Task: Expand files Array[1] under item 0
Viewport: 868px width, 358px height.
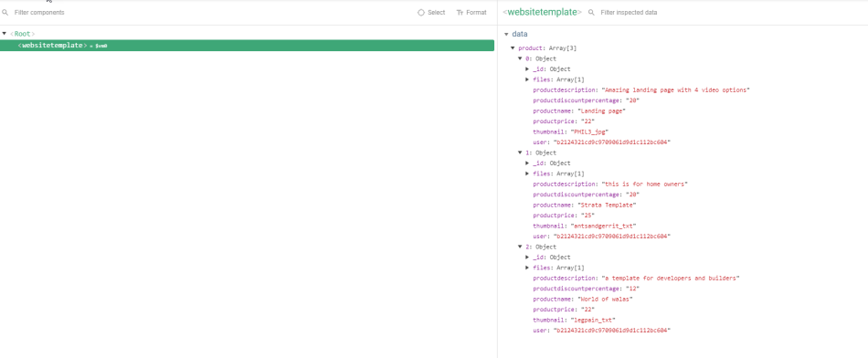Action: click(527, 79)
